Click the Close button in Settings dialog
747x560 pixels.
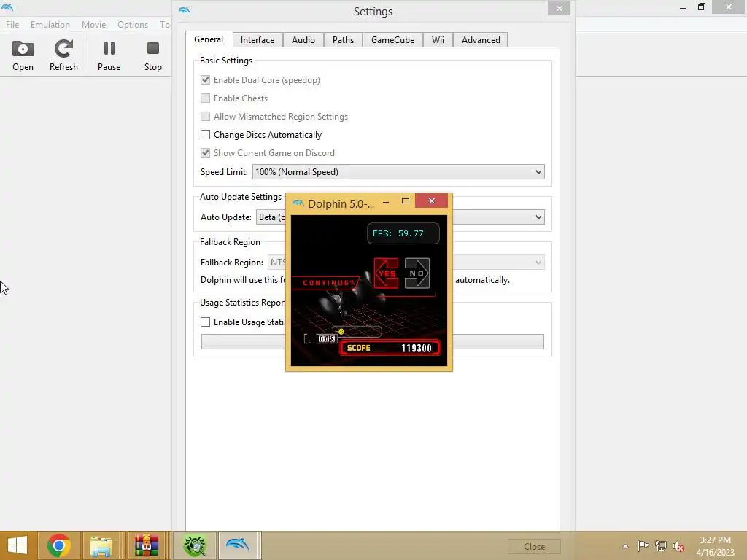point(534,547)
